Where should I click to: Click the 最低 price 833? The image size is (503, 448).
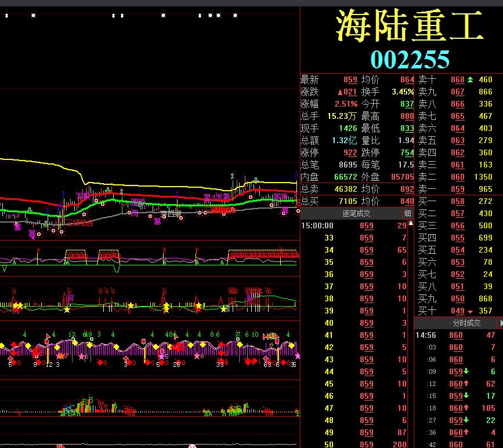coord(407,129)
